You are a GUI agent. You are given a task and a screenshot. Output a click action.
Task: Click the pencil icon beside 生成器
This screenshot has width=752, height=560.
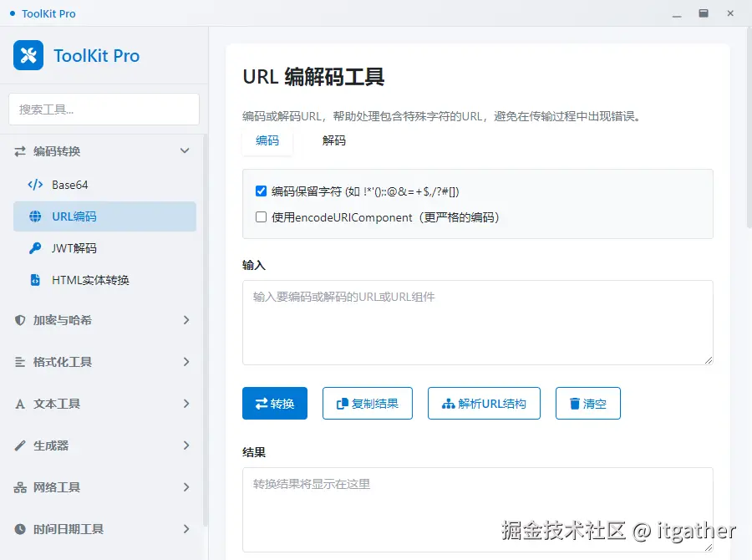[20, 445]
